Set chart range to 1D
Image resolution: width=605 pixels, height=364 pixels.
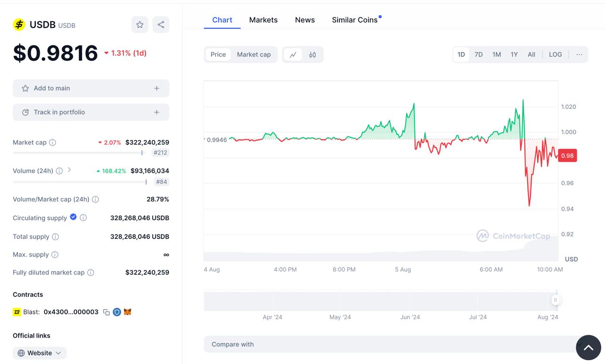tap(461, 54)
